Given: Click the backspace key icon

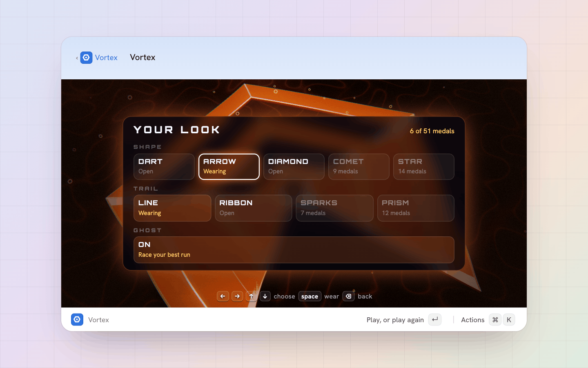Looking at the screenshot, I should 348,296.
